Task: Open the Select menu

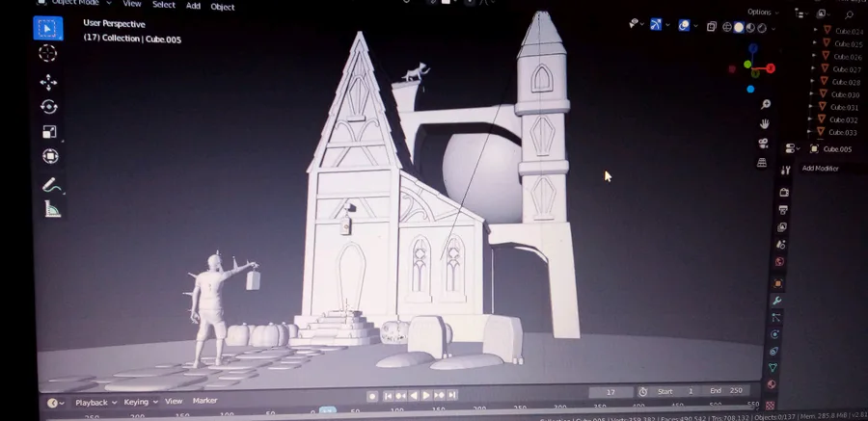Action: point(164,5)
